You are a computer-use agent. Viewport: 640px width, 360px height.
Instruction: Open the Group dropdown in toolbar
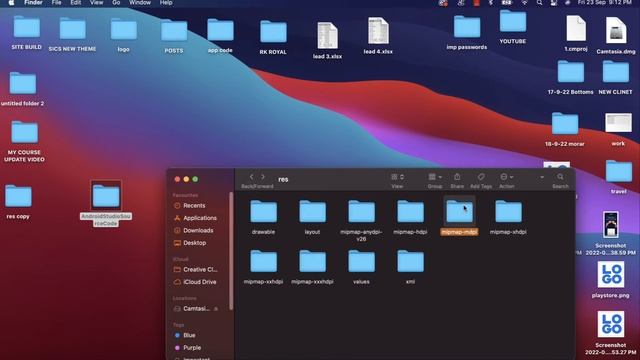435,177
